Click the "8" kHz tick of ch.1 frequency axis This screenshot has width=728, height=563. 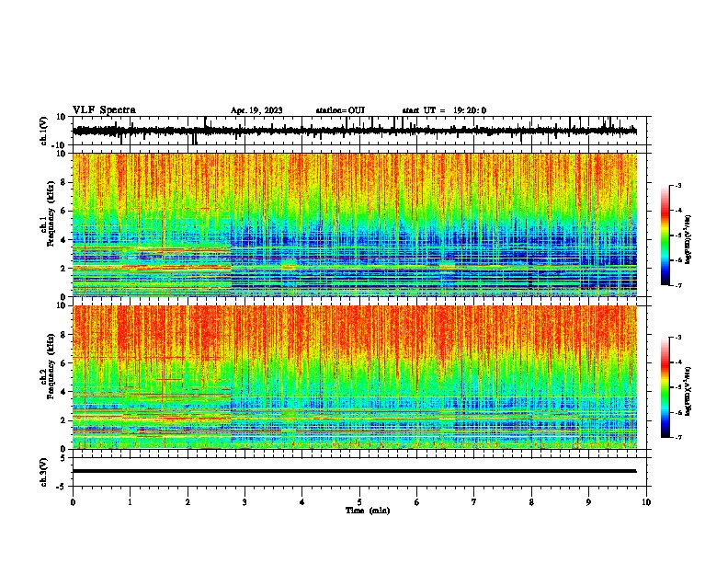pos(64,182)
